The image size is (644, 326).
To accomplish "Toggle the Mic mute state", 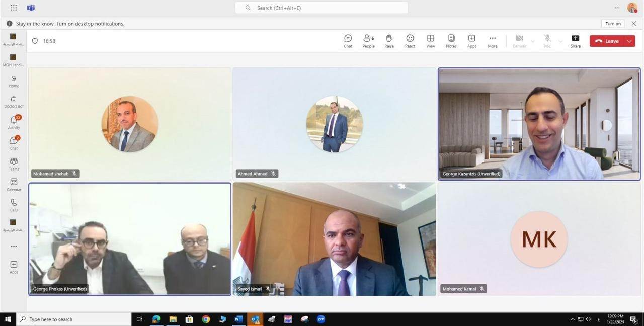I will pos(547,41).
